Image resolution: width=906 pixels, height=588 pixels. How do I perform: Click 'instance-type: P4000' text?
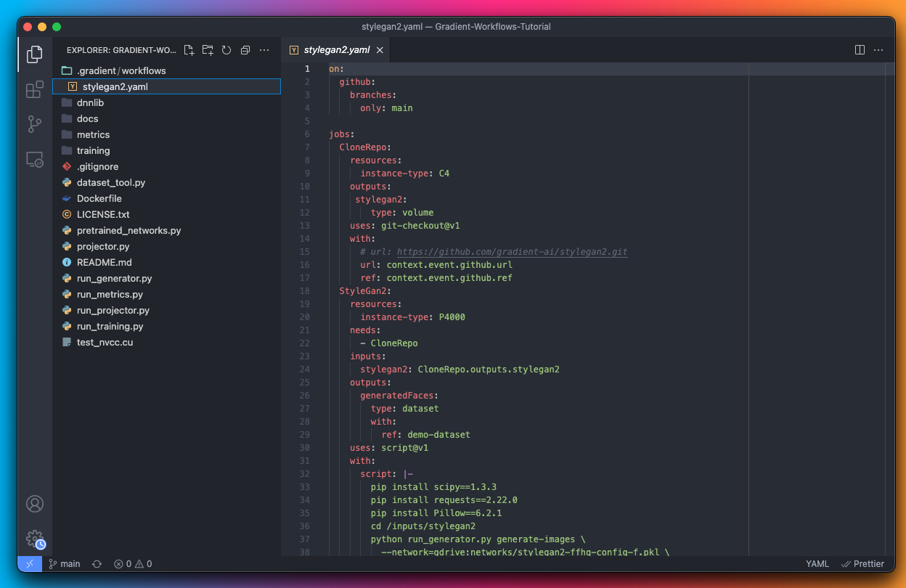413,317
